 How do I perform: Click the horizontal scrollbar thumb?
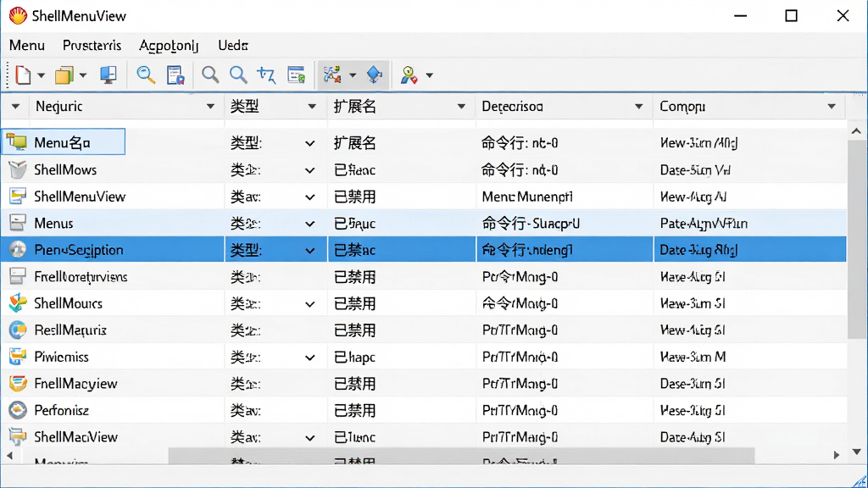point(462,455)
